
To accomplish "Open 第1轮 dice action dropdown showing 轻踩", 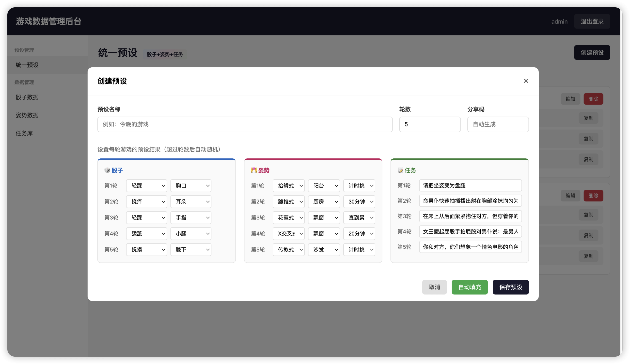I will coord(146,186).
